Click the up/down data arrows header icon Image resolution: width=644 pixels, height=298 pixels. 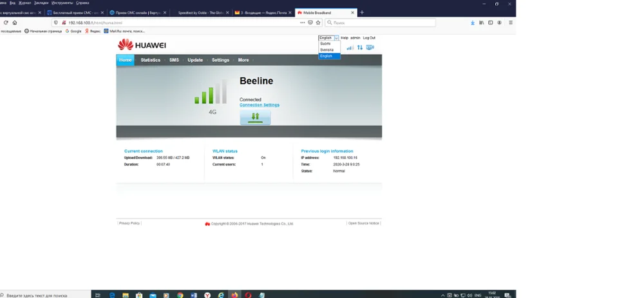point(360,48)
